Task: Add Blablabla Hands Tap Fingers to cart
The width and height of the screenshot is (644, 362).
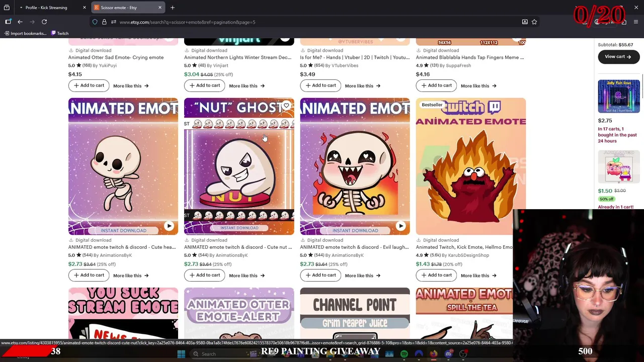Action: (436, 85)
